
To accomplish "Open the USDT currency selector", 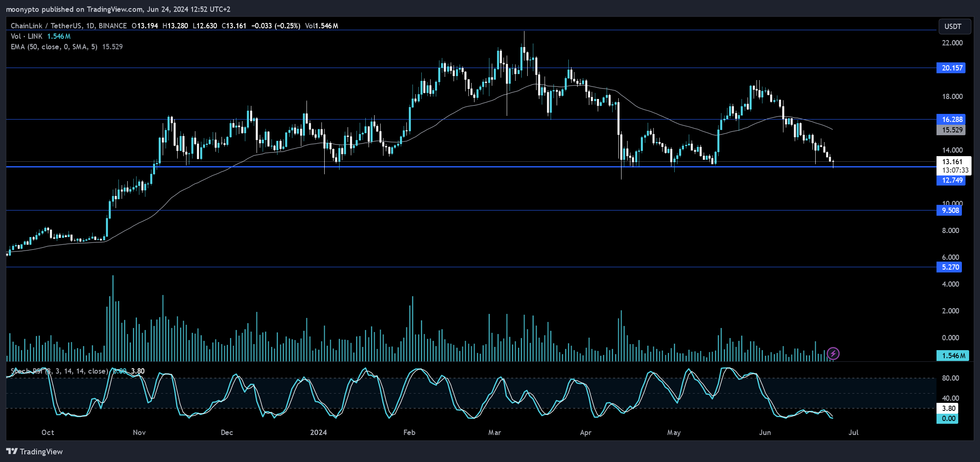I will (x=955, y=27).
